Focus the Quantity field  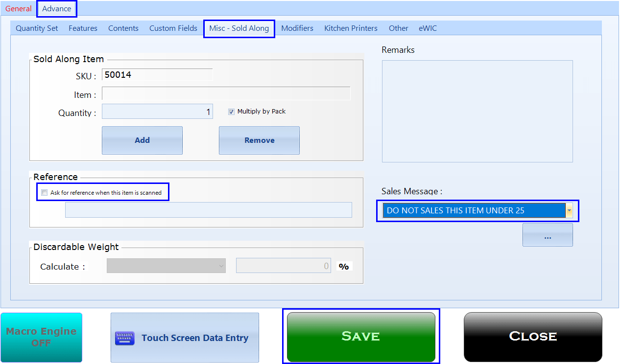pyautogui.click(x=157, y=112)
